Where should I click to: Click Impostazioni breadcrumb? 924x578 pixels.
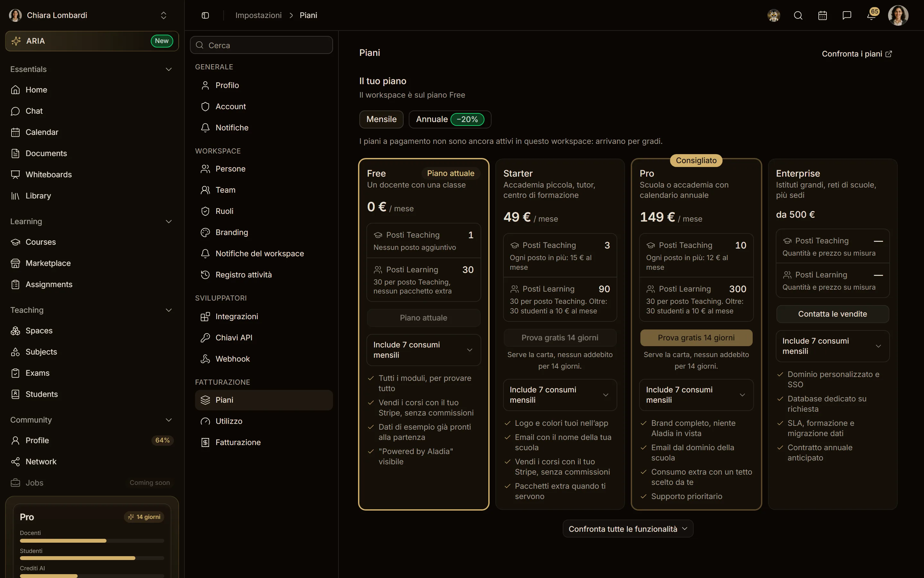259,15
